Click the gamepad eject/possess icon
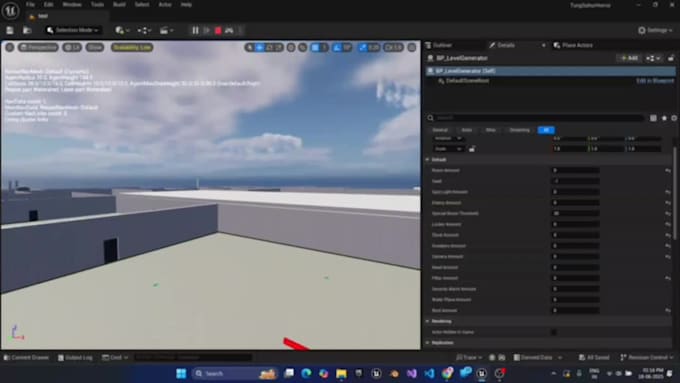Image resolution: width=680 pixels, height=383 pixels. click(x=229, y=30)
